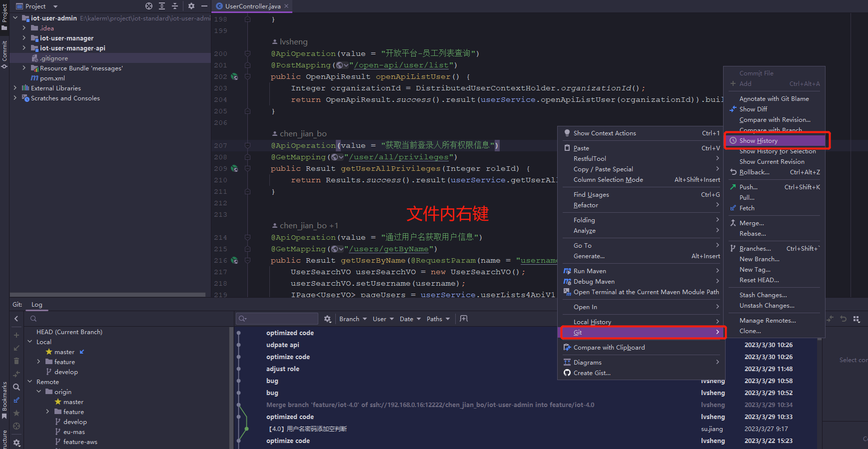Click the /users/getByName mapping link
This screenshot has width=868, height=449.
(x=389, y=249)
